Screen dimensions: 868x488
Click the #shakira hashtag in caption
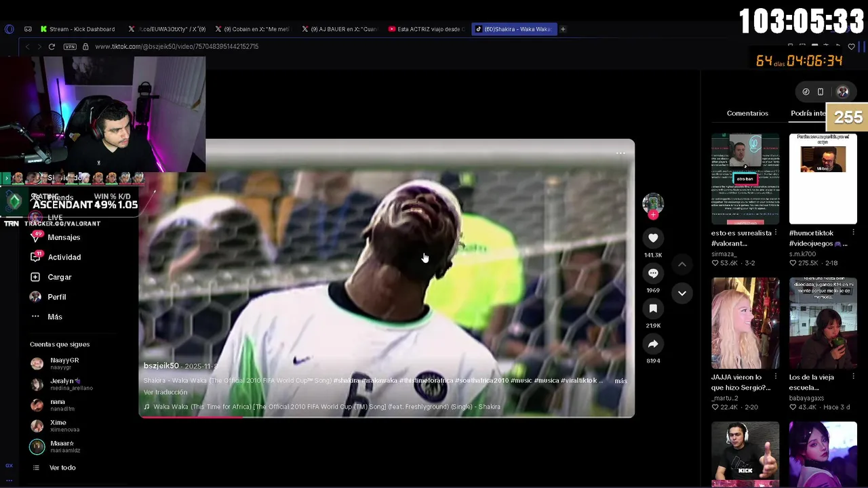(347, 381)
